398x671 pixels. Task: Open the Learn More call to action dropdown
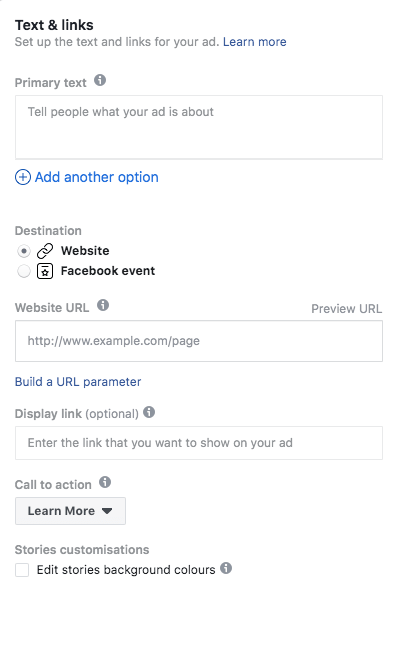point(70,511)
